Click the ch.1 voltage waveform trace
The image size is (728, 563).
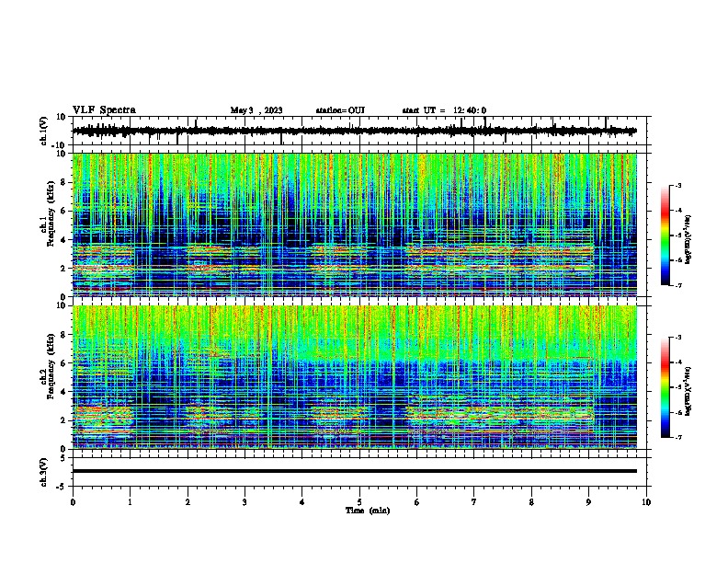(x=354, y=131)
